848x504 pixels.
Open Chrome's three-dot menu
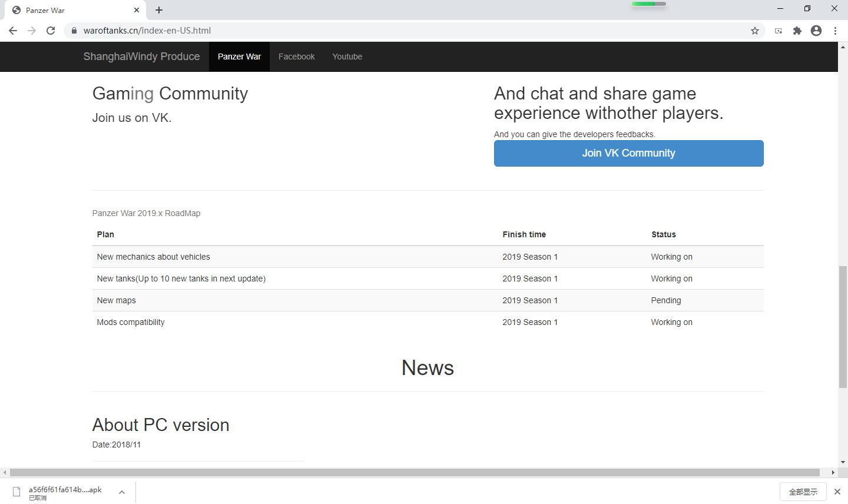point(835,31)
